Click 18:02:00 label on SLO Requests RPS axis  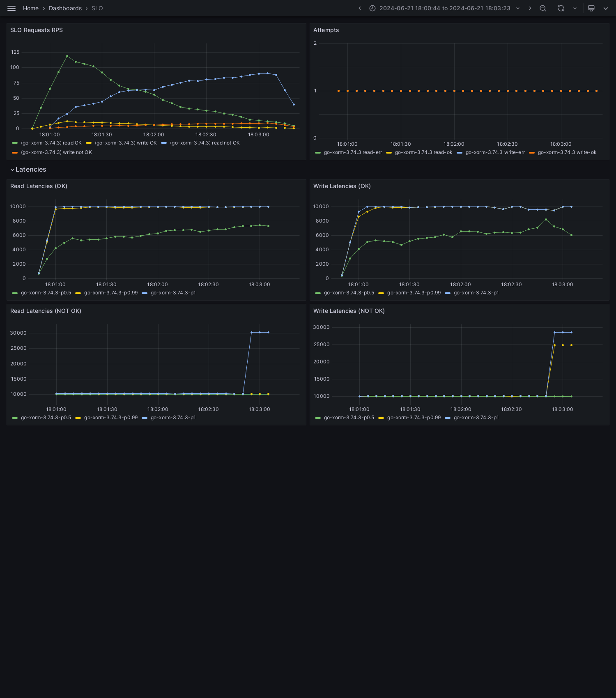pos(154,135)
